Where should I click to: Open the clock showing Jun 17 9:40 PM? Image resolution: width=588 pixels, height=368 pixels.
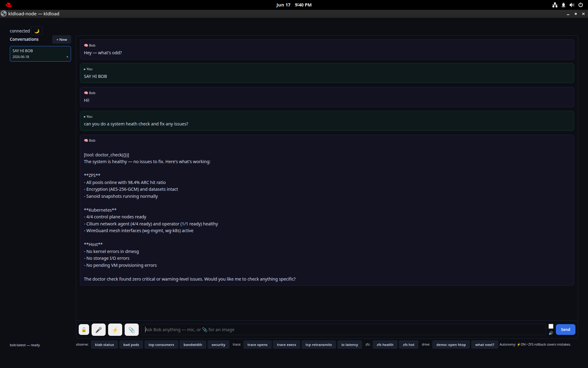coord(294,5)
